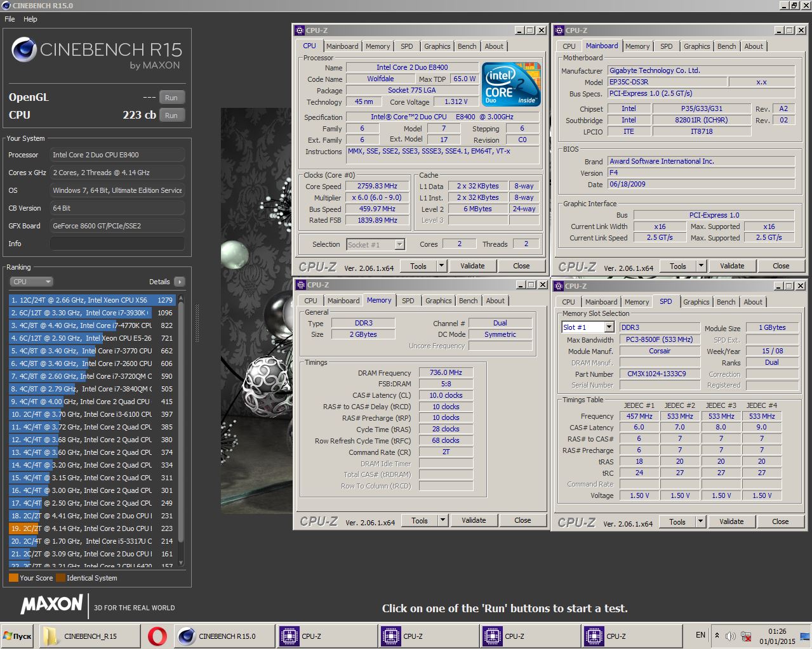Click the CINEBENCH R15.0 taskbar item

click(x=224, y=636)
